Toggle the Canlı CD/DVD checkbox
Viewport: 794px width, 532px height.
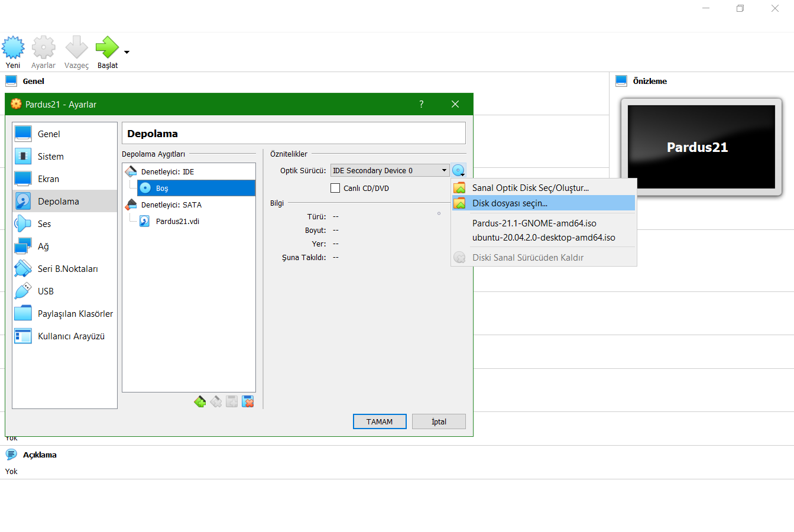pos(335,189)
